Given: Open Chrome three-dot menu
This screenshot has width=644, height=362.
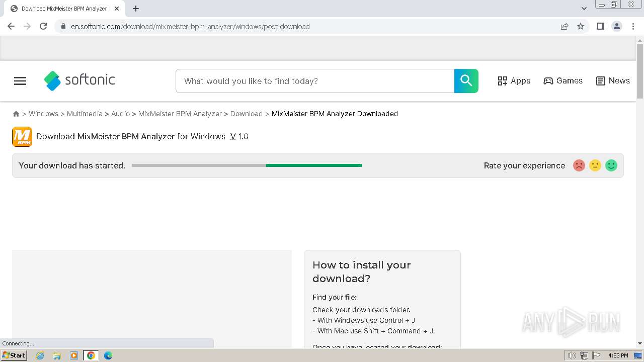Looking at the screenshot, I should 633,26.
